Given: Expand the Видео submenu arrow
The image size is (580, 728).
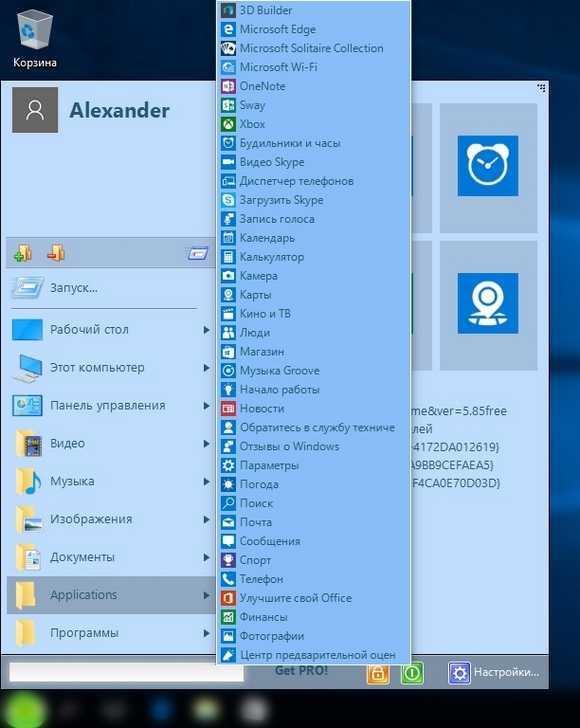Looking at the screenshot, I should [206, 444].
